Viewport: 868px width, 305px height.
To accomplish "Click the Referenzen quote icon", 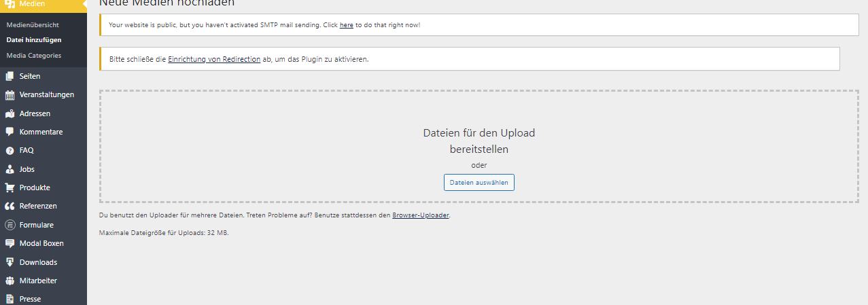I will point(10,206).
